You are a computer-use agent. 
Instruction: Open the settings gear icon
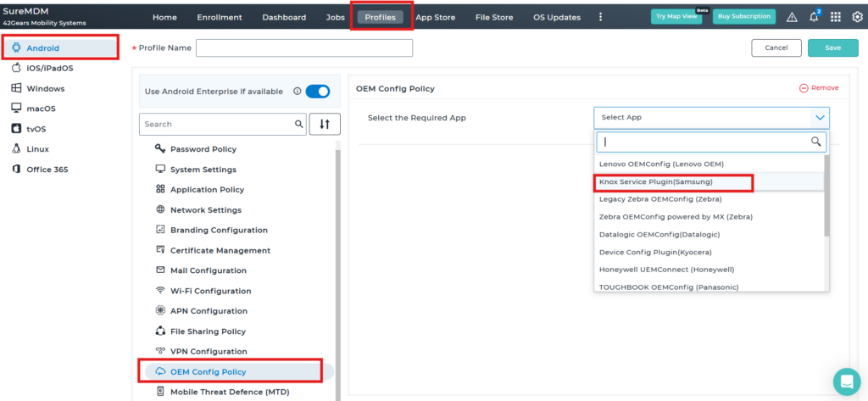click(856, 17)
